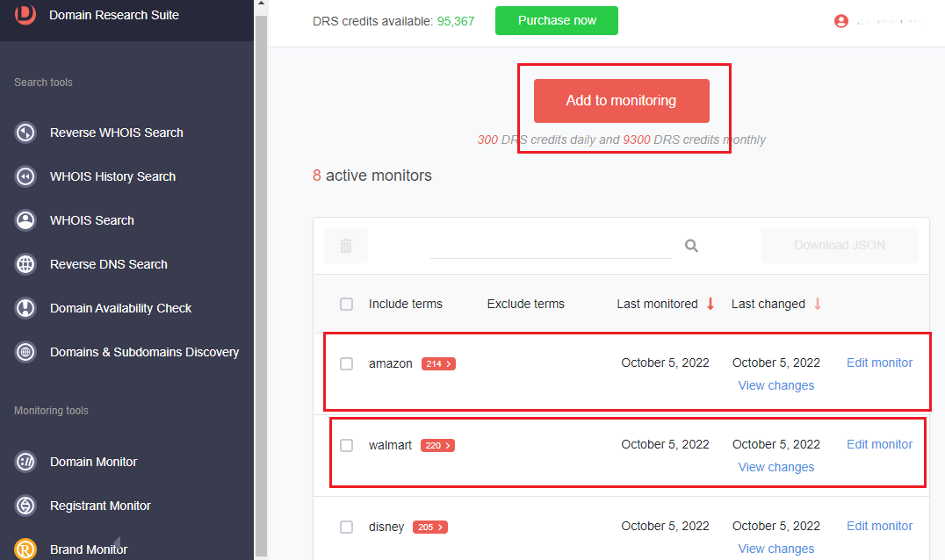Sort by Last changed arrow
The image size is (945, 560).
point(818,304)
